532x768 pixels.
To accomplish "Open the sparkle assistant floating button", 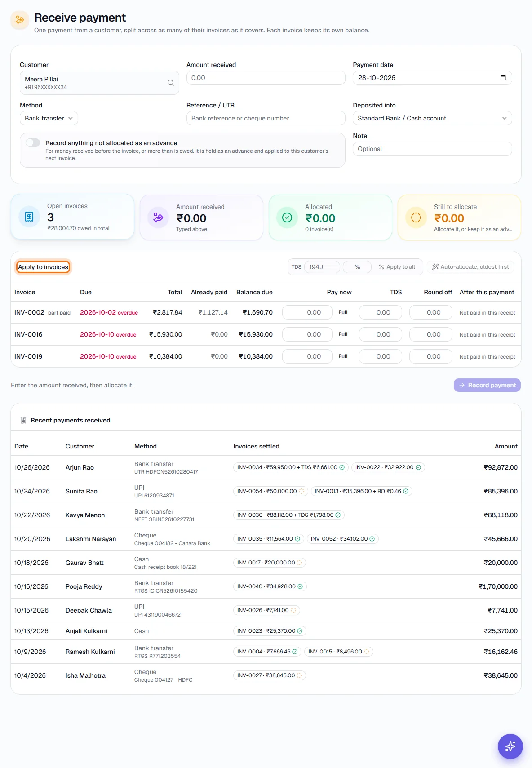I will (510, 746).
